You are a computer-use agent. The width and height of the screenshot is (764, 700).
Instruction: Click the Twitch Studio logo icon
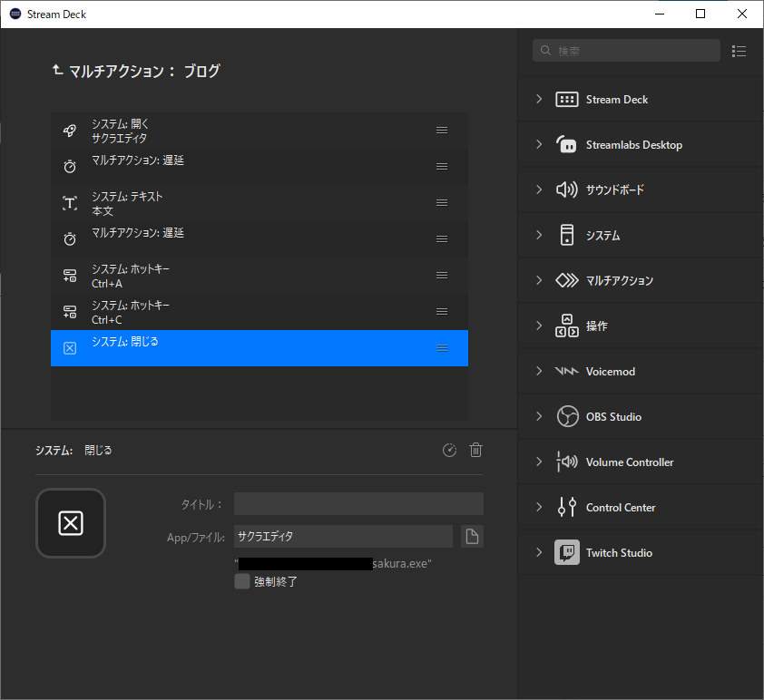(x=567, y=552)
